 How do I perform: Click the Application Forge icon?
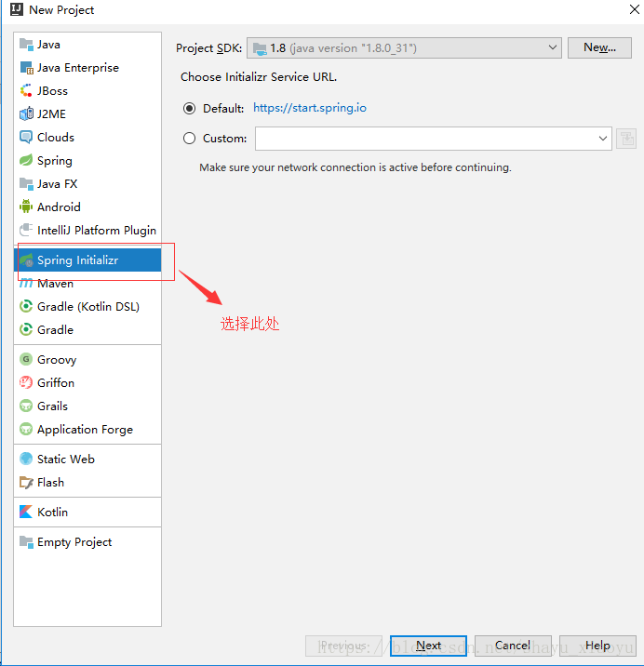click(x=26, y=429)
